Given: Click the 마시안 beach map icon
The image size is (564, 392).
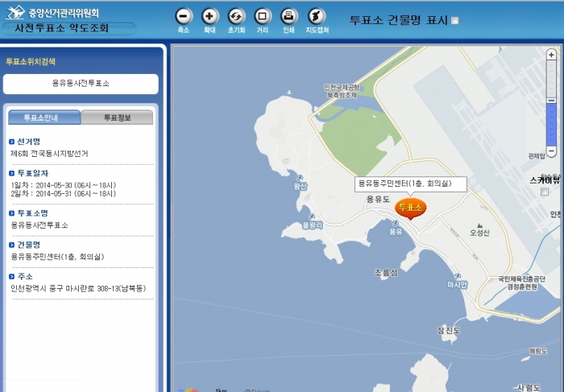Looking at the screenshot, I should click(458, 276).
